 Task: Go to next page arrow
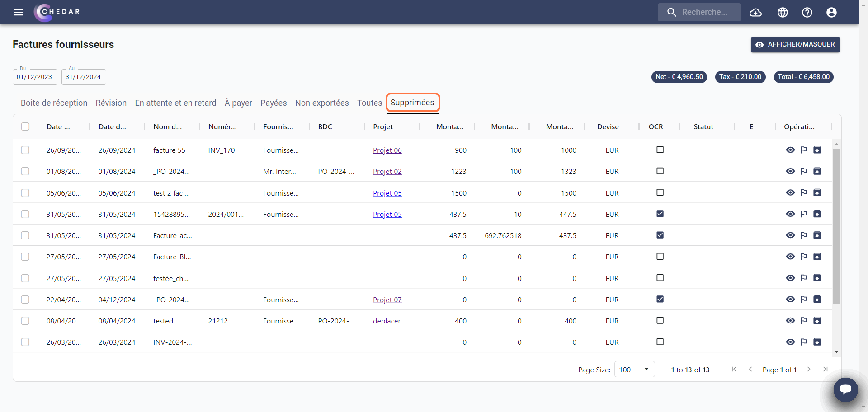click(x=809, y=370)
